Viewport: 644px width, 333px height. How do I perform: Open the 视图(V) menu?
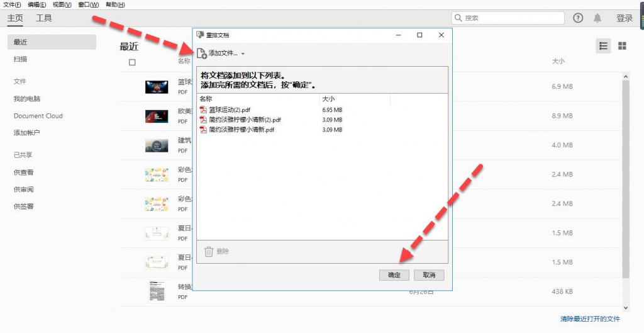(x=62, y=4)
